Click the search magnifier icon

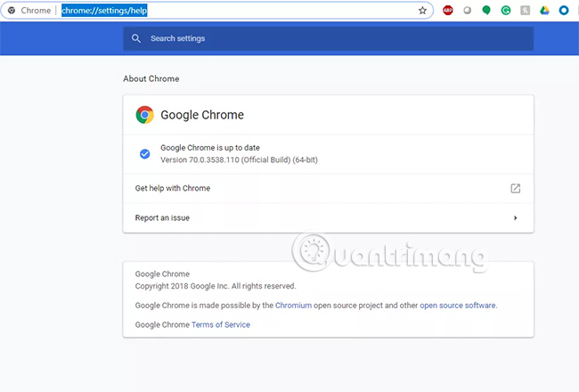[x=136, y=38]
